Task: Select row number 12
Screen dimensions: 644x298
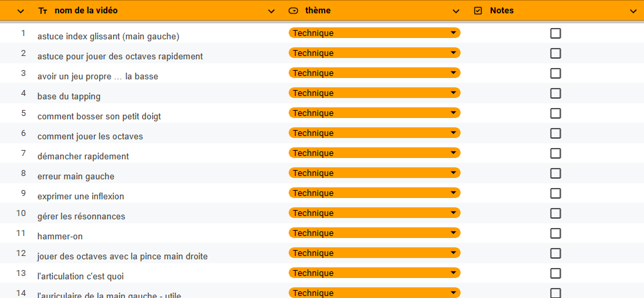Action: click(21, 253)
